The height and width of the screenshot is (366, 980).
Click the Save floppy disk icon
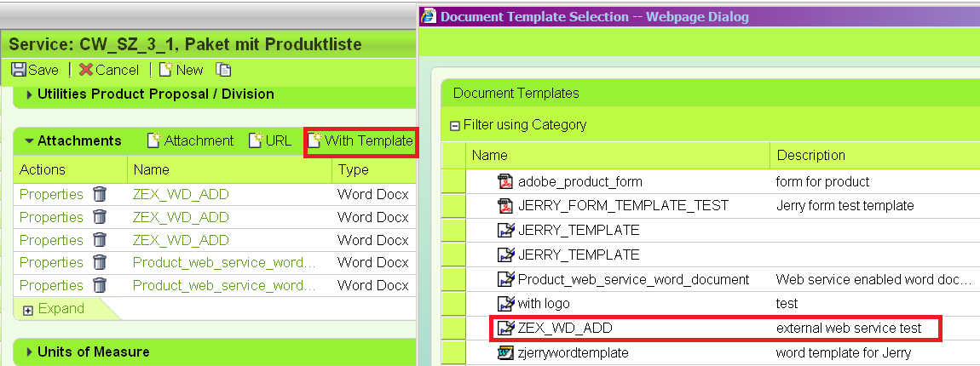click(19, 69)
